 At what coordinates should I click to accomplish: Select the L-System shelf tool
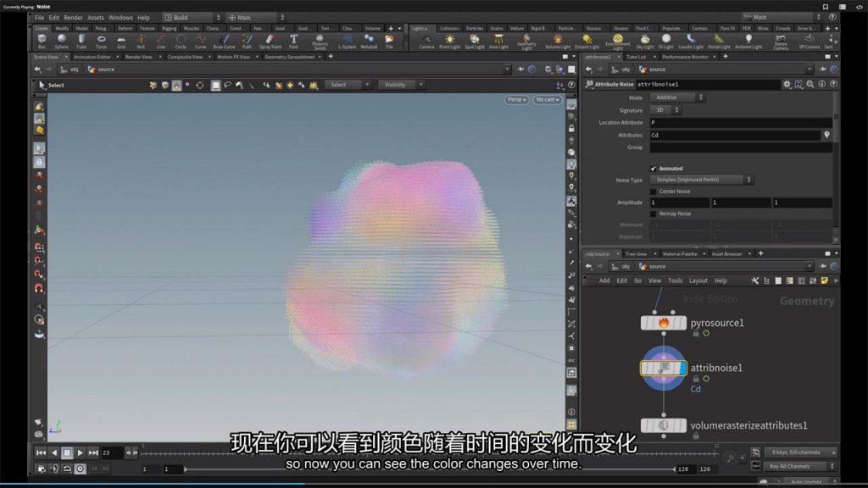tap(347, 41)
